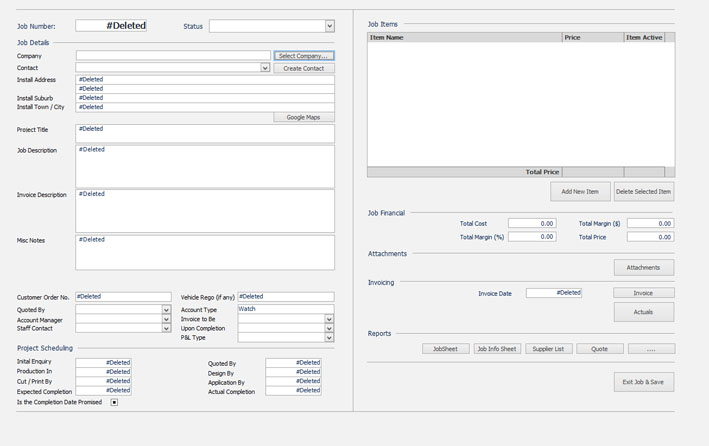Expand the Invoice to Be dropdown
Viewport: 709px width, 446px height.
pyautogui.click(x=329, y=319)
